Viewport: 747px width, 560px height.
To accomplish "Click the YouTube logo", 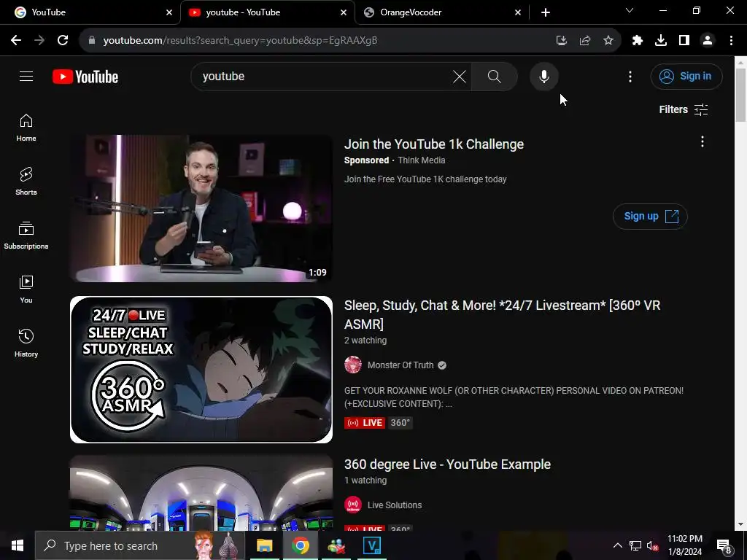I will [85, 77].
